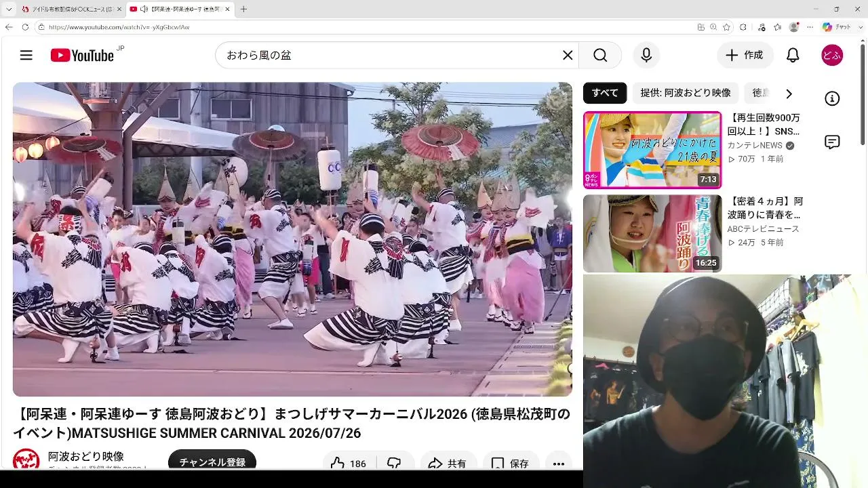Open the Copilot チャット button
Screen dimensions: 868x488
pos(837,27)
